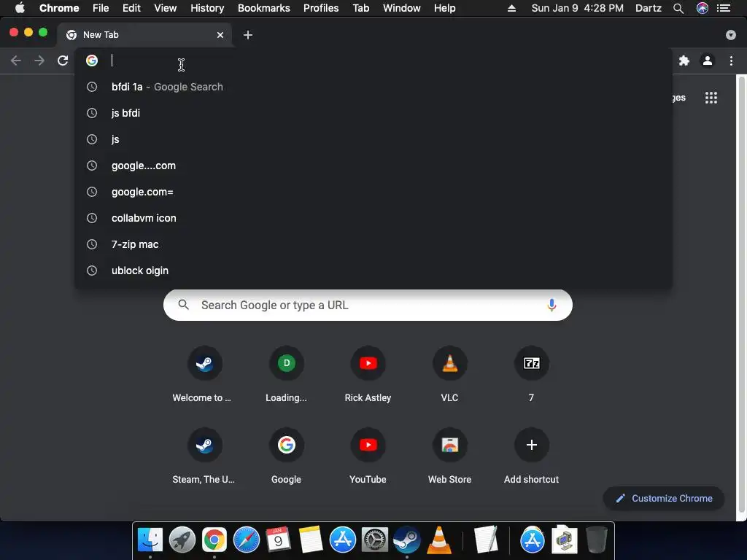Open the View menu
Viewport: 747px width, 560px height.
point(166,8)
